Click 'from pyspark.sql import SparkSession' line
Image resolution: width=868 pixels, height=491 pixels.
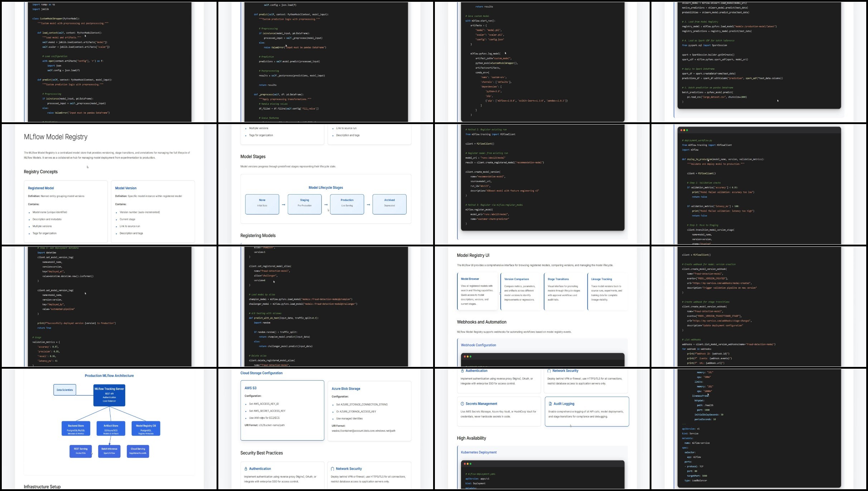click(704, 45)
